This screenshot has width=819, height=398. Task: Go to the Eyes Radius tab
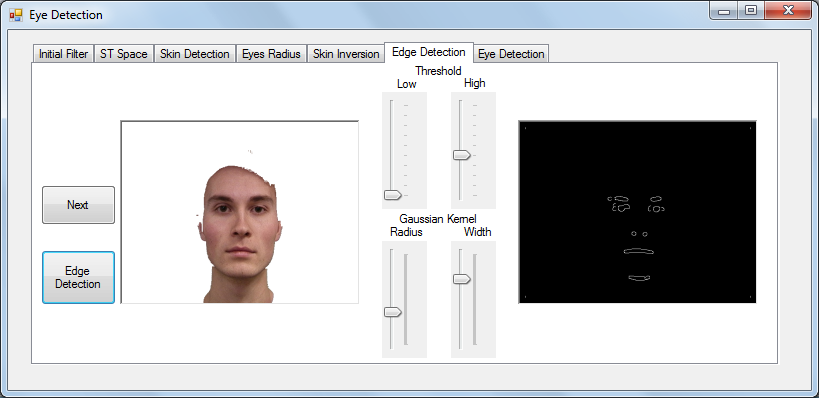(271, 54)
